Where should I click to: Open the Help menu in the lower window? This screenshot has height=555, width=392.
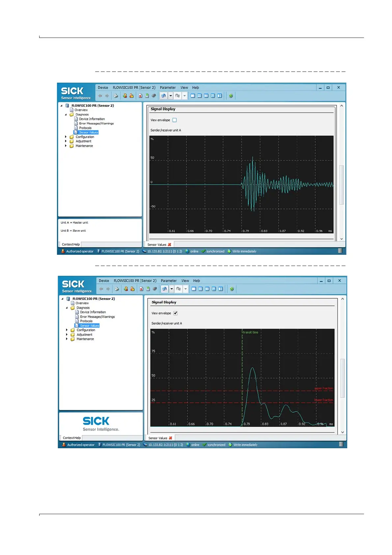point(197,281)
